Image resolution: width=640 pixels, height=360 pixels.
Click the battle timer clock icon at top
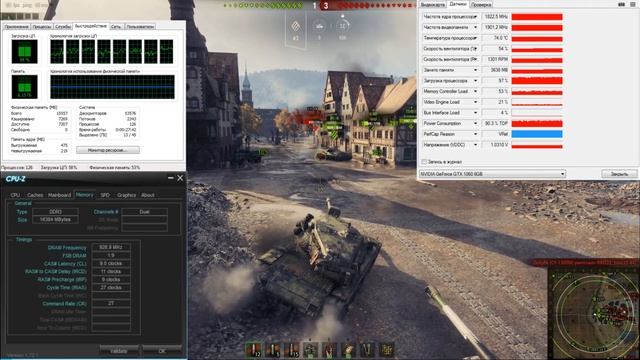[x=342, y=26]
